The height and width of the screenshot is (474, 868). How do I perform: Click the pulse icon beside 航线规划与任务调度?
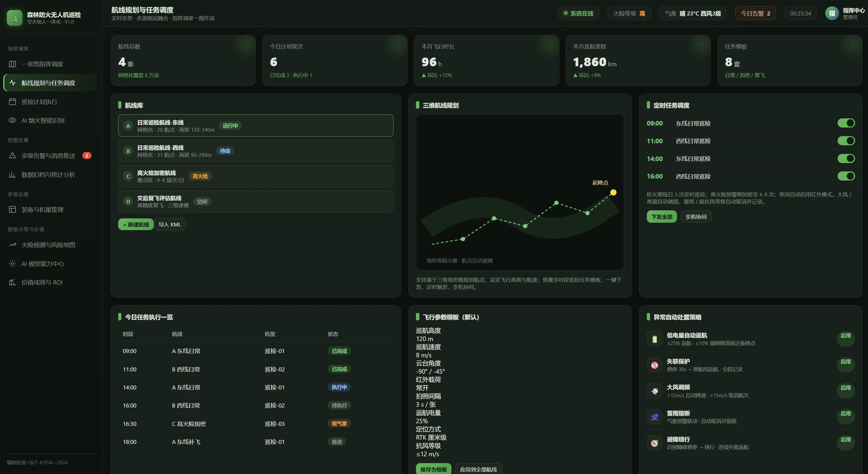tap(12, 83)
